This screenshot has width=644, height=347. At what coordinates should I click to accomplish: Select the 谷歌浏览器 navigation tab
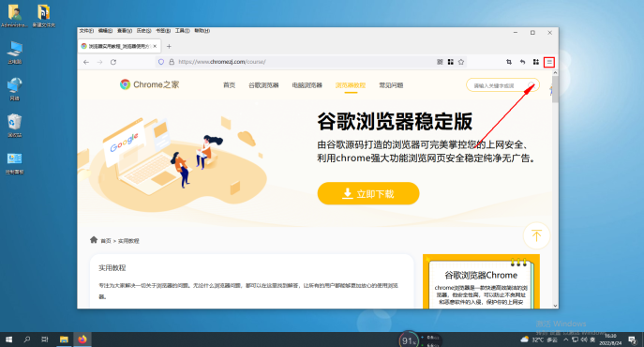tap(263, 85)
